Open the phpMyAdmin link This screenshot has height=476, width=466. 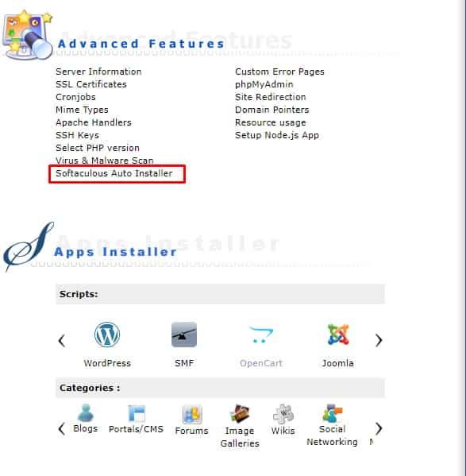[264, 84]
